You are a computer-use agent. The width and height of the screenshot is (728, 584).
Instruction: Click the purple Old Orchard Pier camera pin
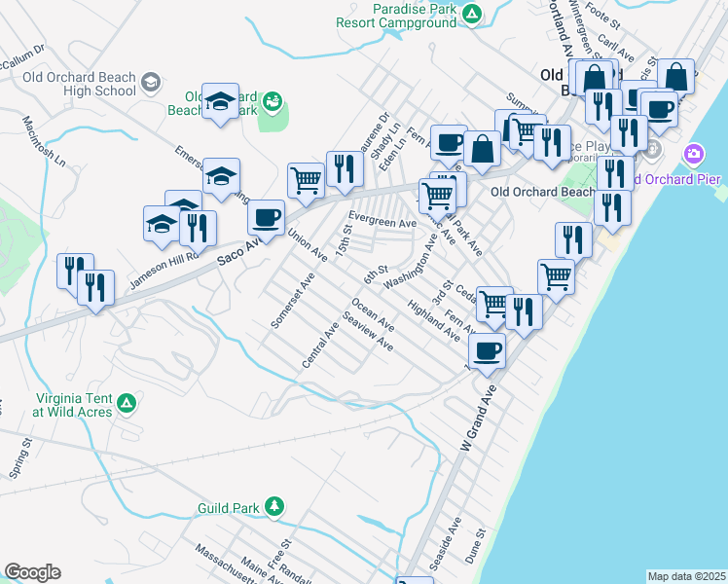[694, 154]
